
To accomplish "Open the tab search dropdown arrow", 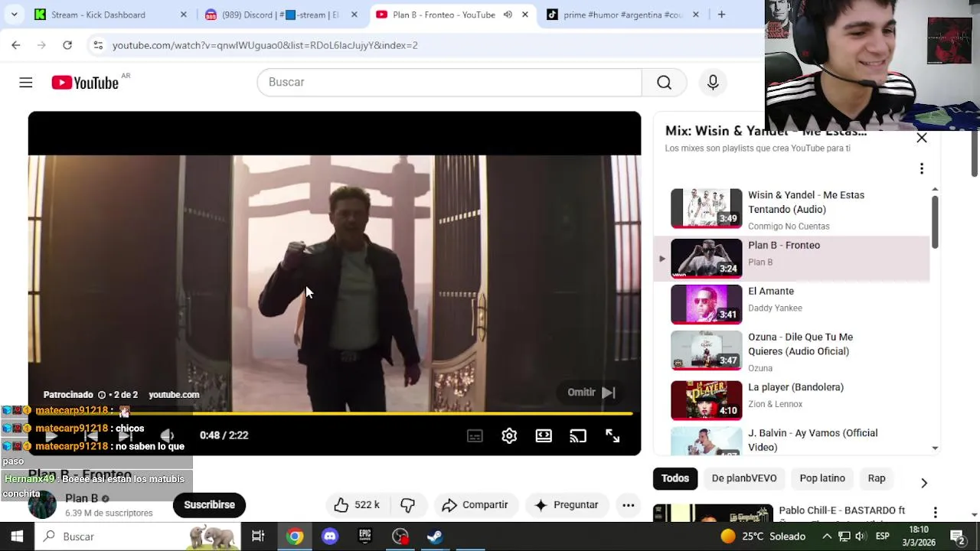I will (14, 15).
